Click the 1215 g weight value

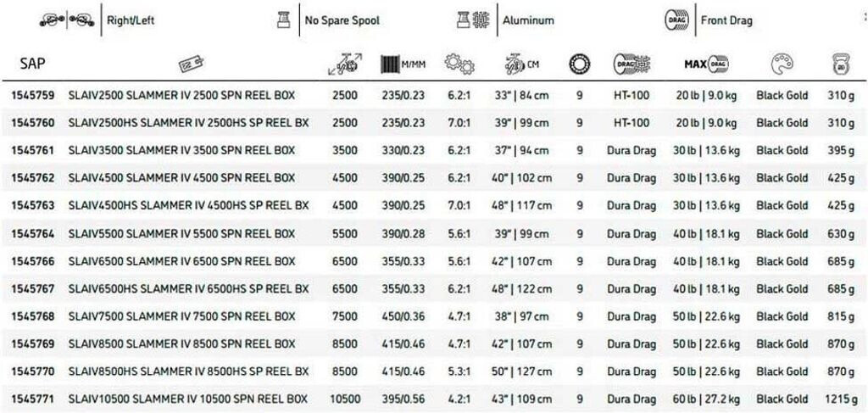click(841, 399)
